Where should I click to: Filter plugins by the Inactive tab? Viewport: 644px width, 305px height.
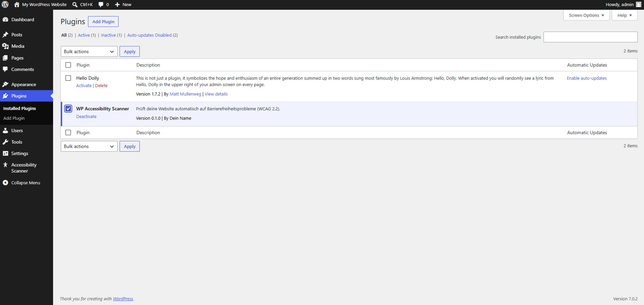tap(109, 35)
